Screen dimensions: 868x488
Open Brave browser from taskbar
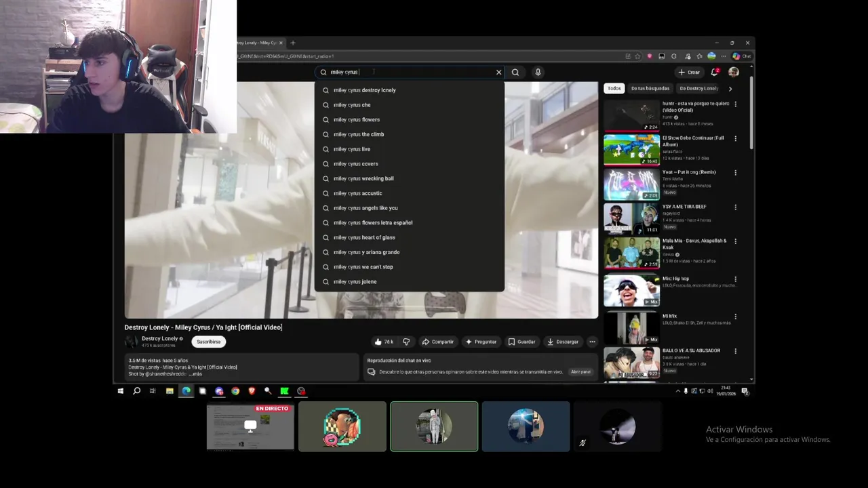(252, 391)
